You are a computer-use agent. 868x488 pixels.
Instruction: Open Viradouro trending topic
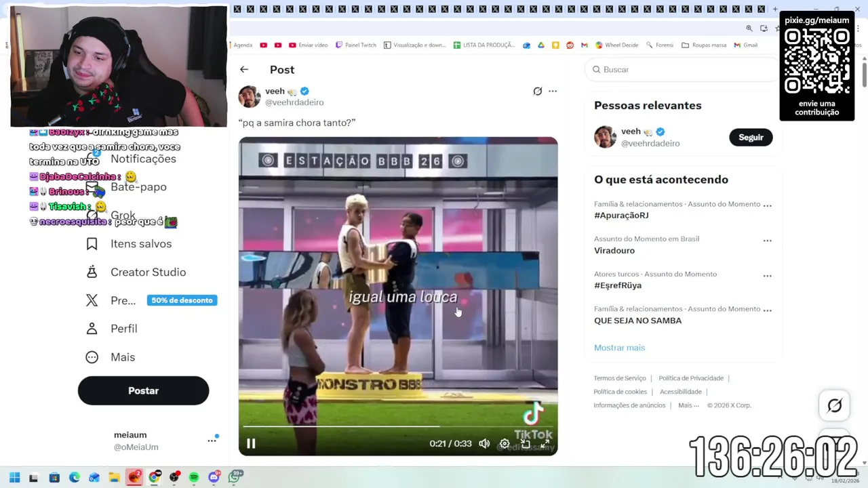point(614,250)
